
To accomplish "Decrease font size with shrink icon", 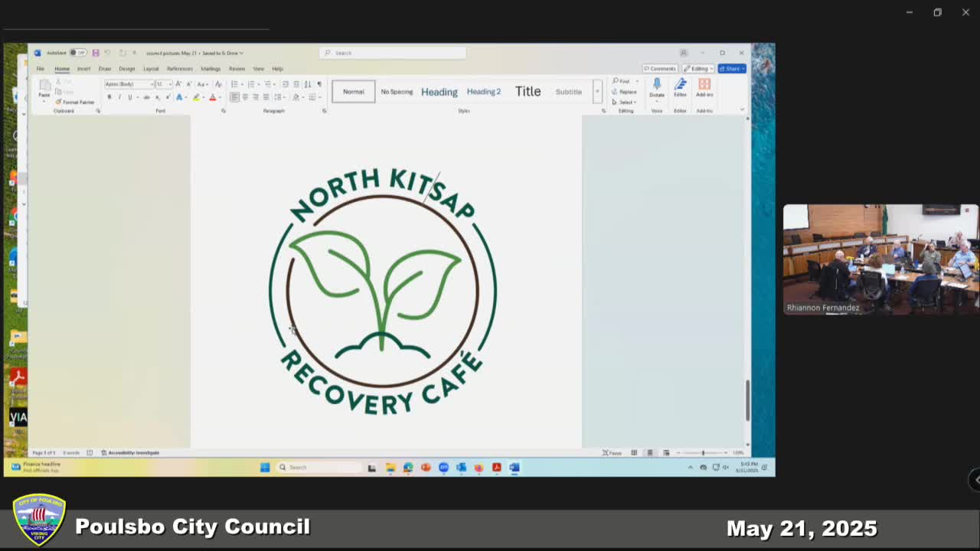I will coord(188,83).
